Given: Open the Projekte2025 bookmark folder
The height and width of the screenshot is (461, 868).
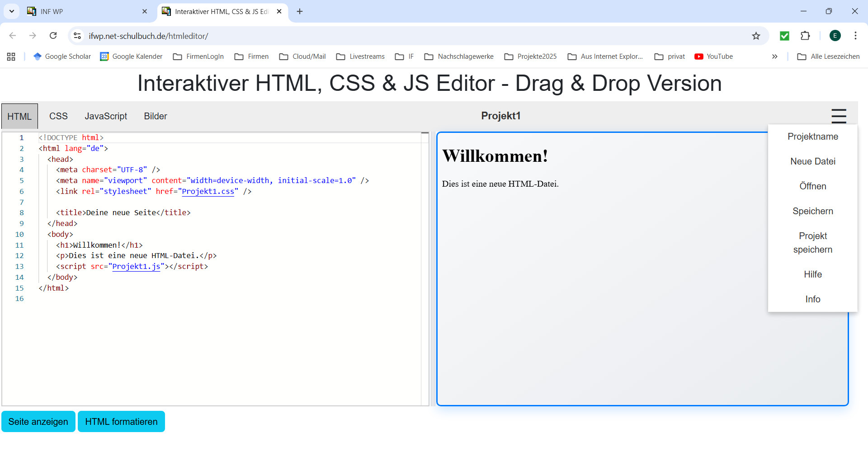Looking at the screenshot, I should pyautogui.click(x=531, y=56).
